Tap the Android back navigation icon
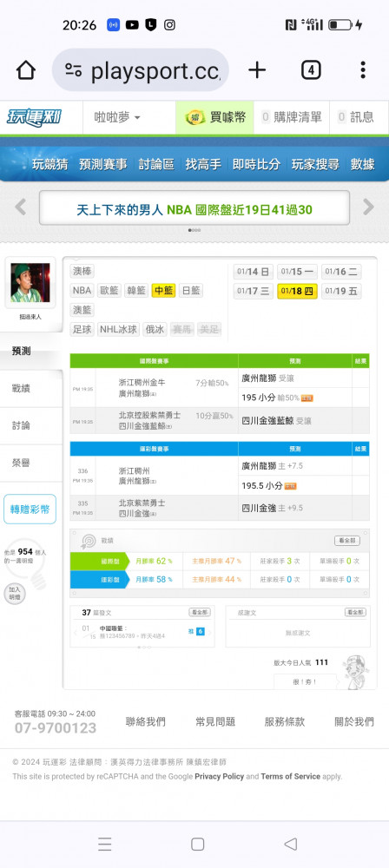The image size is (389, 868). (x=290, y=844)
